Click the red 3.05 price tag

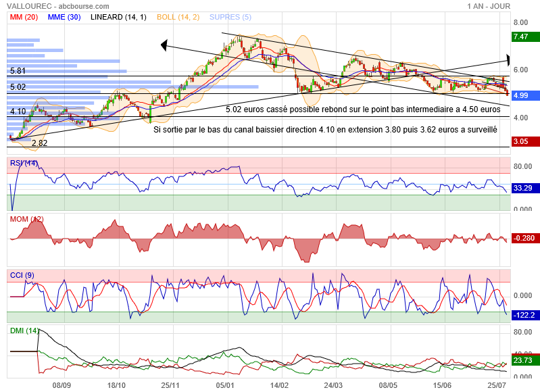[x=520, y=141]
